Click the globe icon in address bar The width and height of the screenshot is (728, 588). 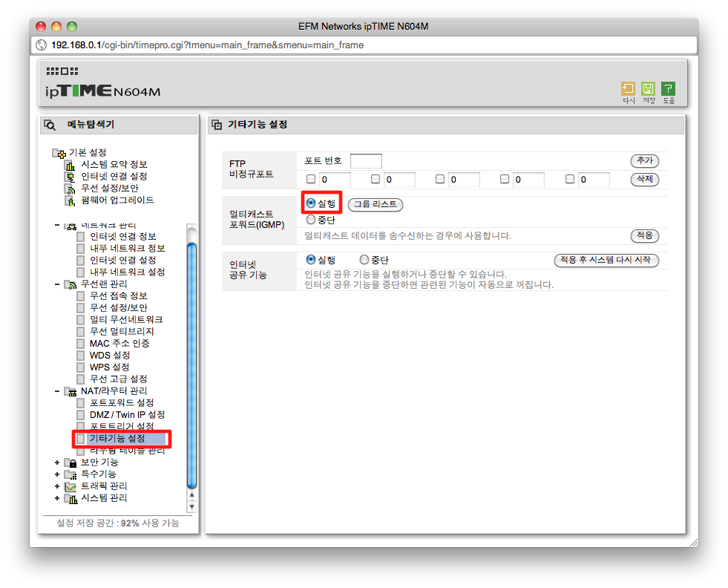tap(42, 45)
